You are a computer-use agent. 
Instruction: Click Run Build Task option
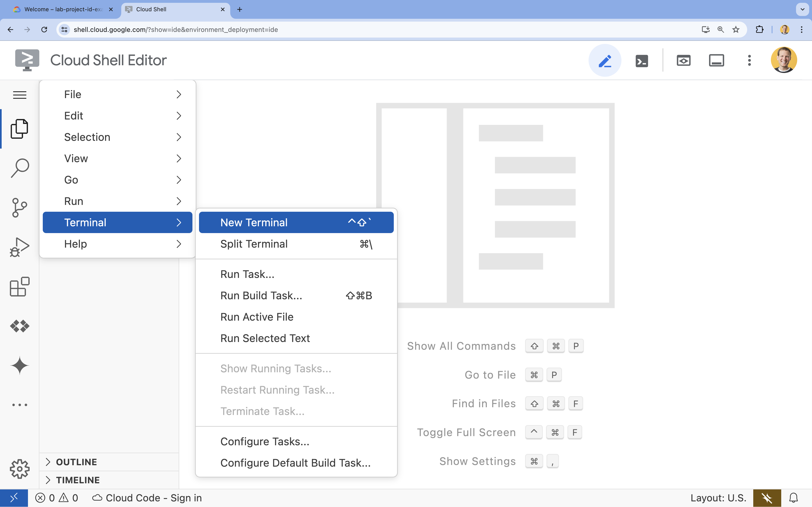coord(261,295)
